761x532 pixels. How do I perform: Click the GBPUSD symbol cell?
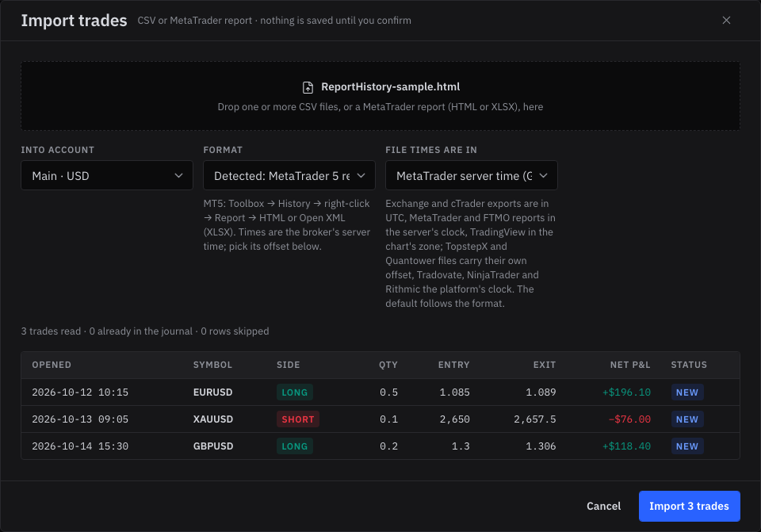(x=213, y=446)
